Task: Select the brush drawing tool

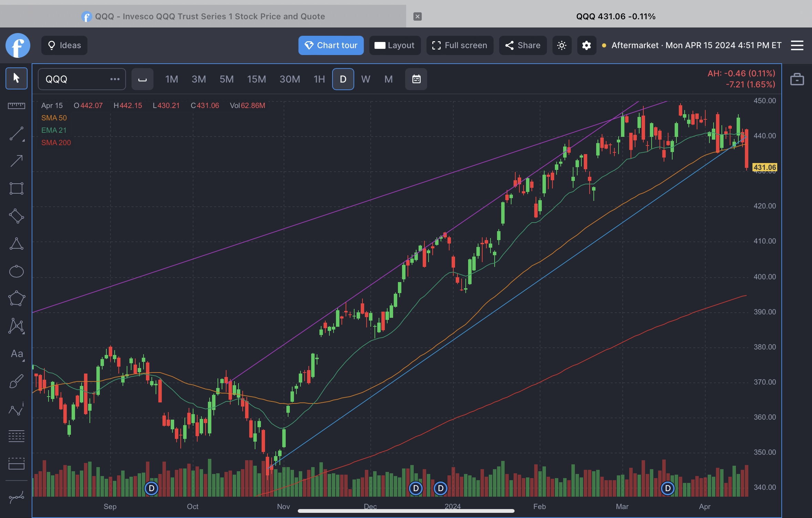Action: point(17,381)
